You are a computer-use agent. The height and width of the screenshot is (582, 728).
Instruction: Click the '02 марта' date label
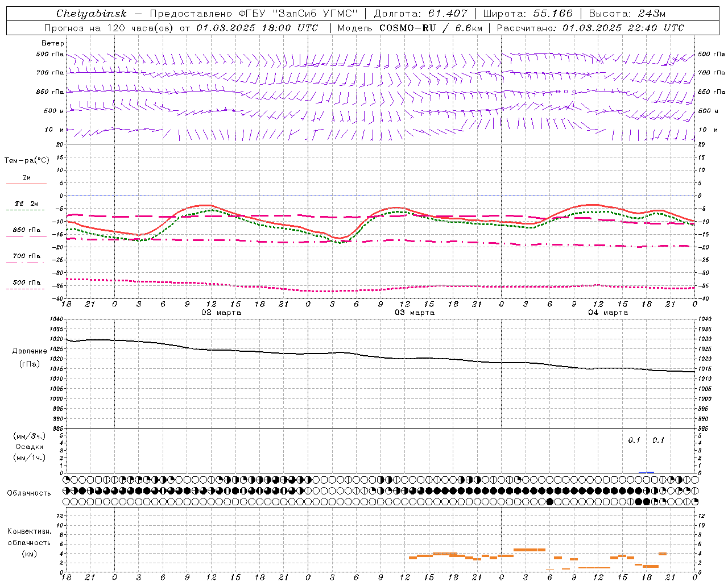tap(221, 313)
